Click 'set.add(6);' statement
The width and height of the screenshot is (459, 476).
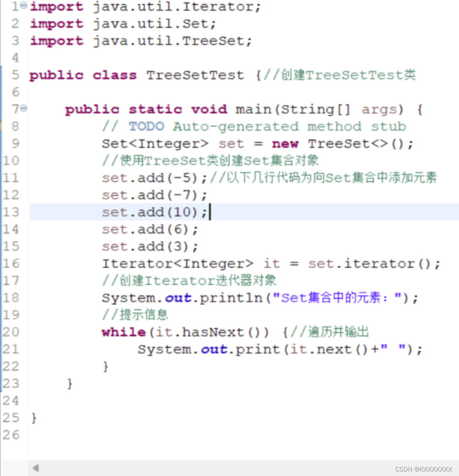click(150, 229)
